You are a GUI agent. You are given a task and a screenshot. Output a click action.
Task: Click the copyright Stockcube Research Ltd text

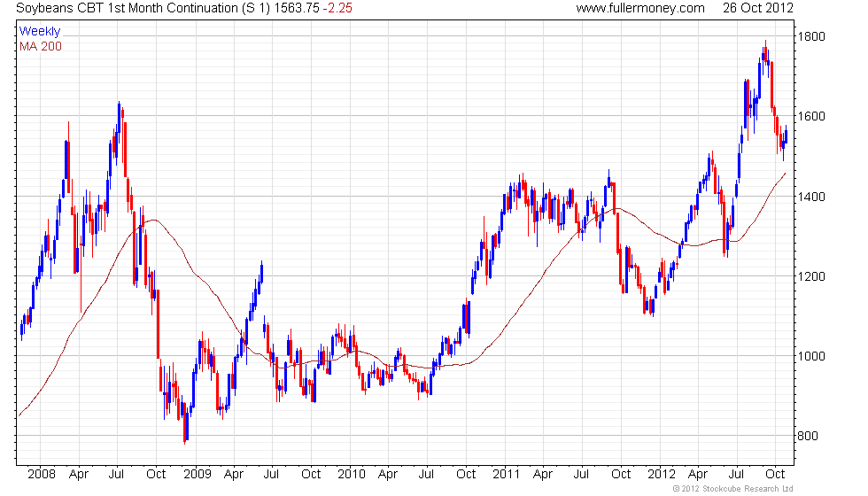(733, 489)
